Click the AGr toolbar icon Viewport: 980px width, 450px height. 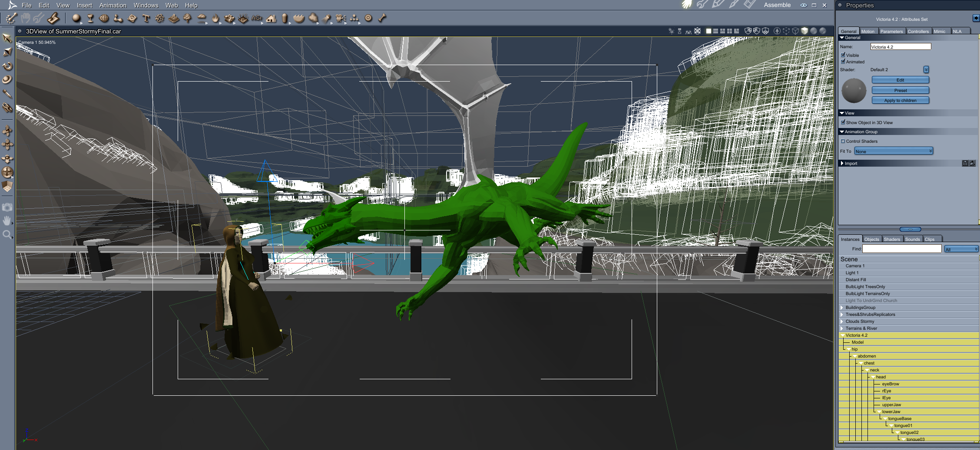pos(257,18)
